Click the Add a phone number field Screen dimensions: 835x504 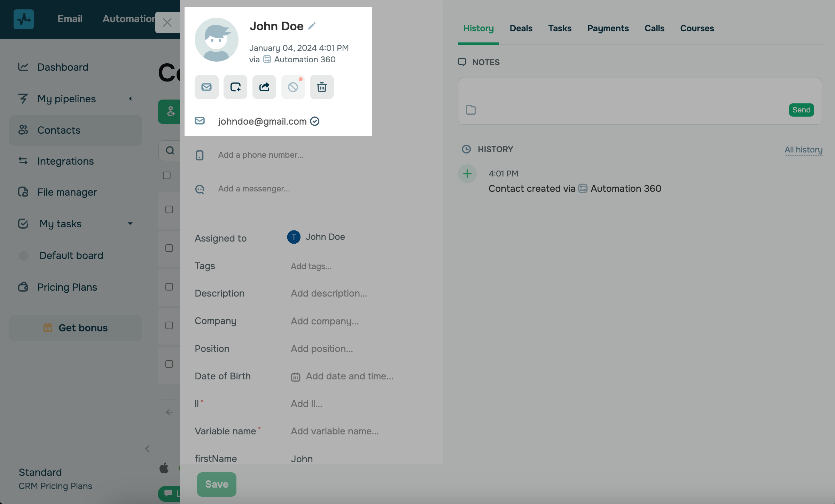coord(261,155)
